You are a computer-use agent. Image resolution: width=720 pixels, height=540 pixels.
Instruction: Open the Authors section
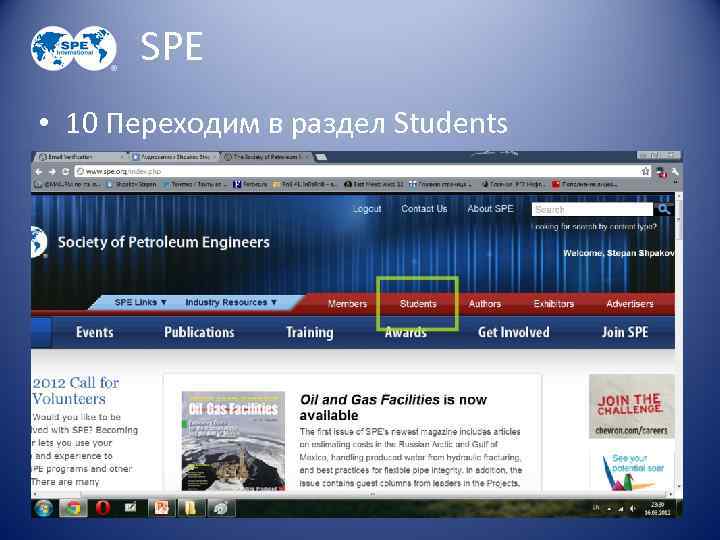(x=484, y=304)
